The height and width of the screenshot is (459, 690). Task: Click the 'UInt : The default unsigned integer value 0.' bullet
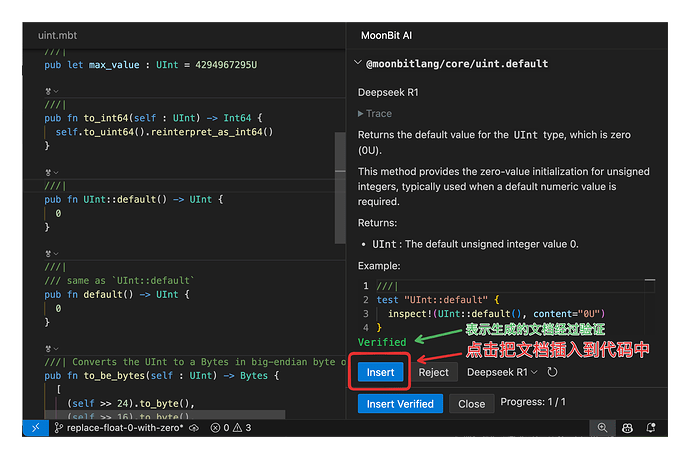[475, 244]
